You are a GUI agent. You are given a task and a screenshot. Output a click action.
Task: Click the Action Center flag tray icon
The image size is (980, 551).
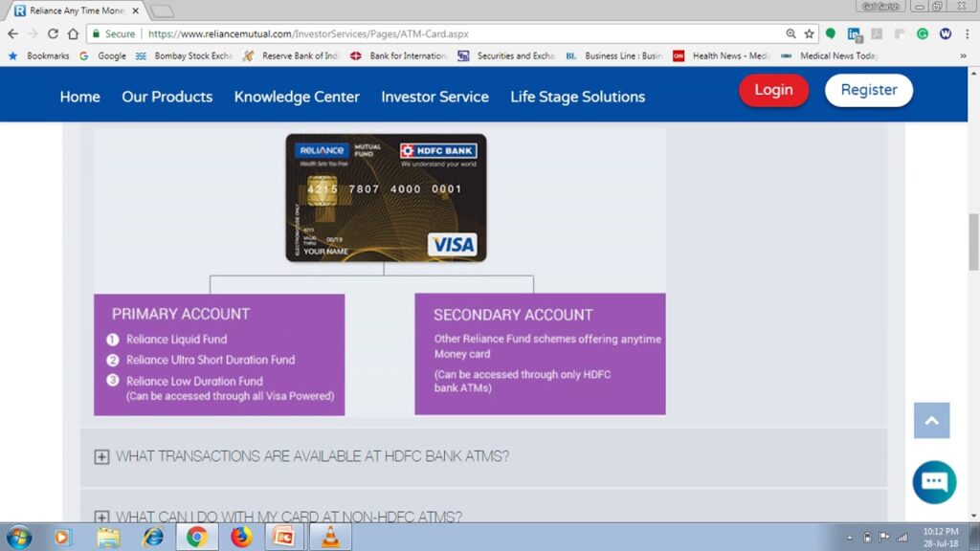click(x=884, y=538)
